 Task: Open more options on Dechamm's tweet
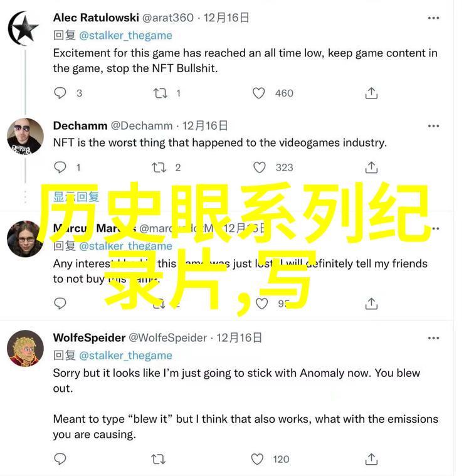point(433,126)
